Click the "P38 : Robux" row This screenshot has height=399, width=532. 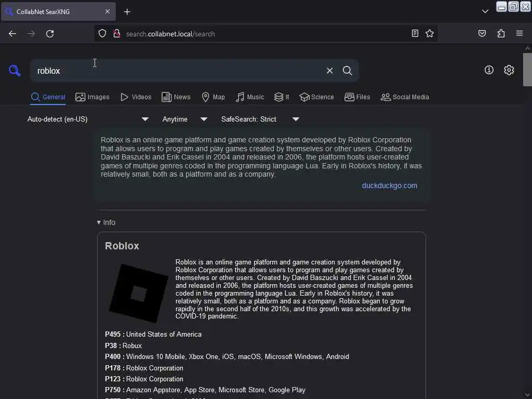pyautogui.click(x=123, y=345)
